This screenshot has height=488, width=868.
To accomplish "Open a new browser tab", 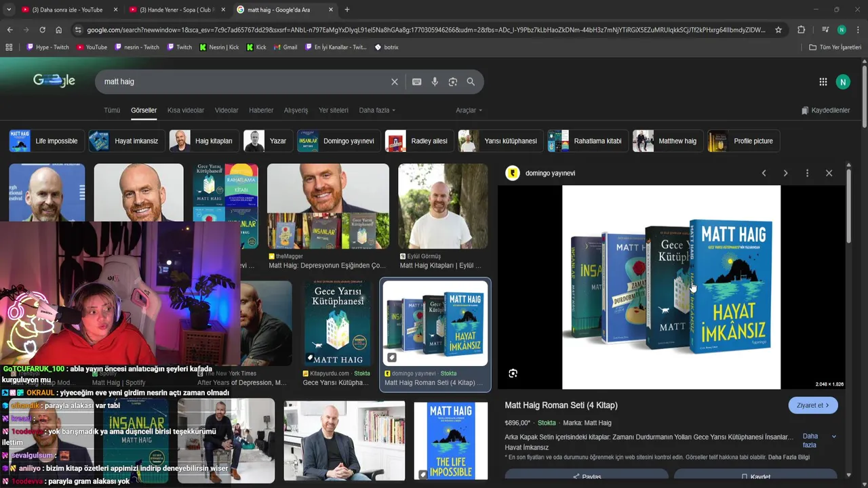I will (347, 9).
